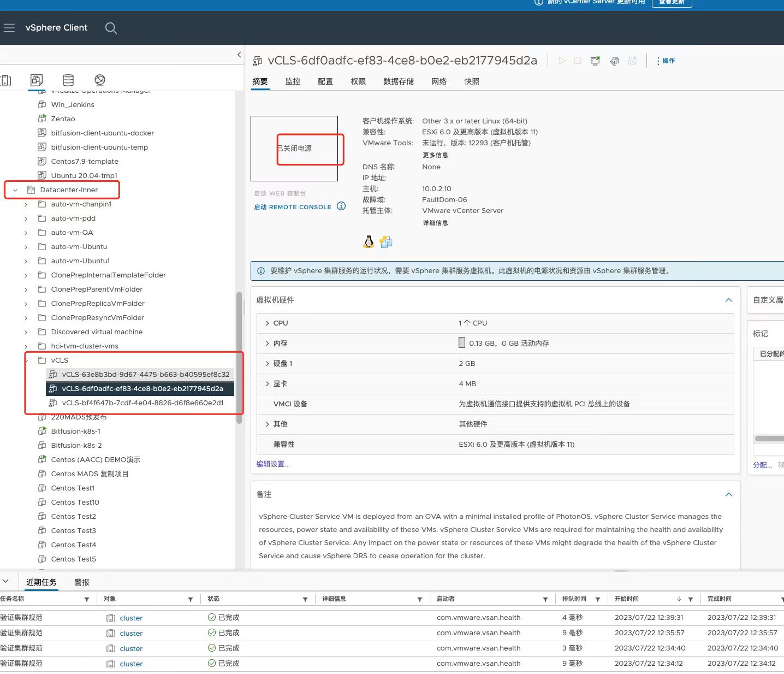The width and height of the screenshot is (784, 674).
Task: Click 更多信息 under VMware Tools
Action: pos(435,155)
